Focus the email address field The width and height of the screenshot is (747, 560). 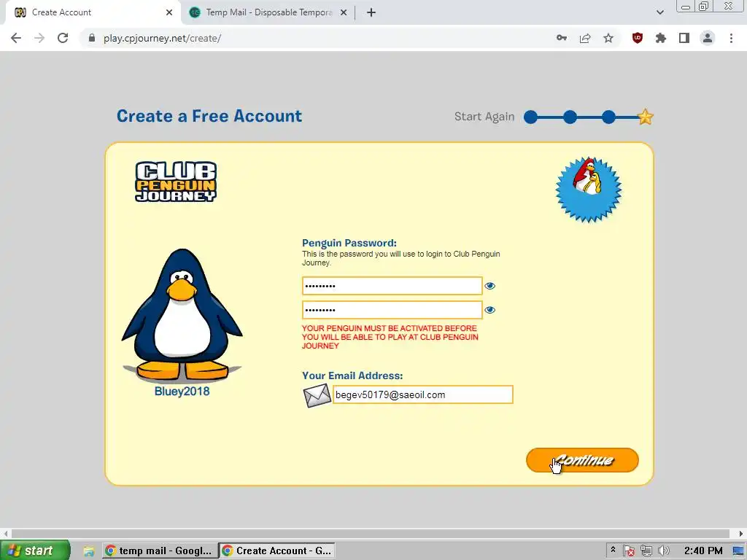[x=422, y=394]
